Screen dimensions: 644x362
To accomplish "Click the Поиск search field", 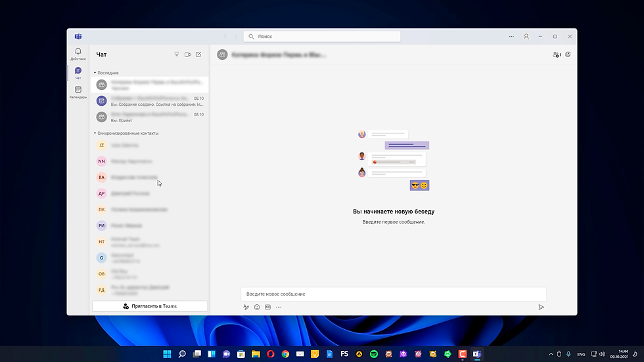I will click(322, 37).
